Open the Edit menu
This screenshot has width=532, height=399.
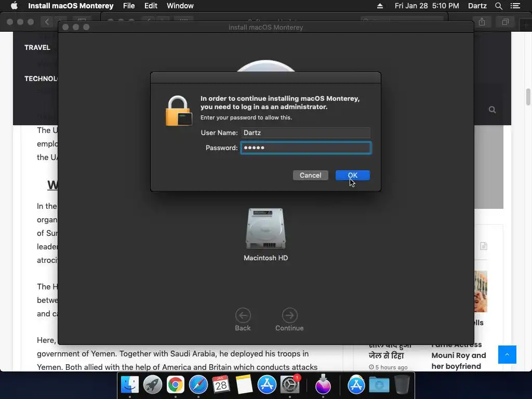click(151, 6)
